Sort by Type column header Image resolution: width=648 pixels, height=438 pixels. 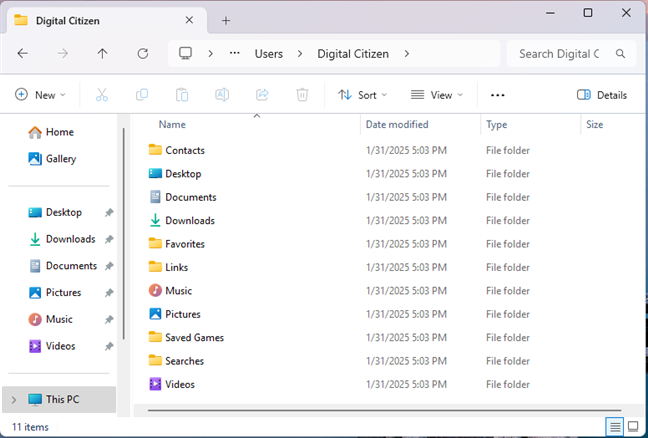tap(531, 124)
